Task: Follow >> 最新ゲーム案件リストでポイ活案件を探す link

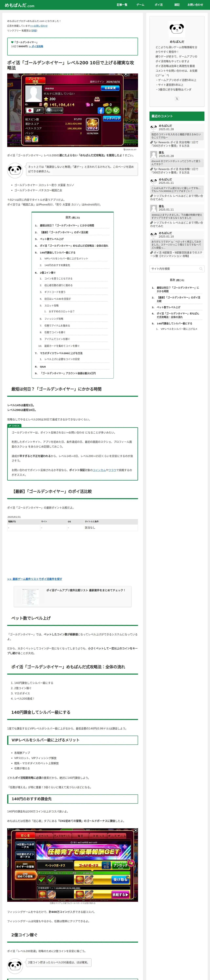Action: (34, 579)
